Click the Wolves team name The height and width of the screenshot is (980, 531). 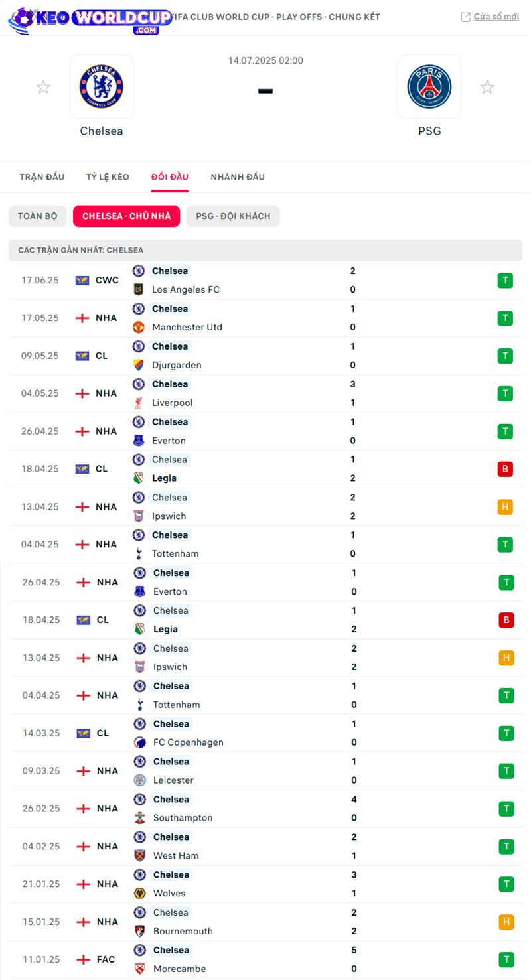(169, 894)
